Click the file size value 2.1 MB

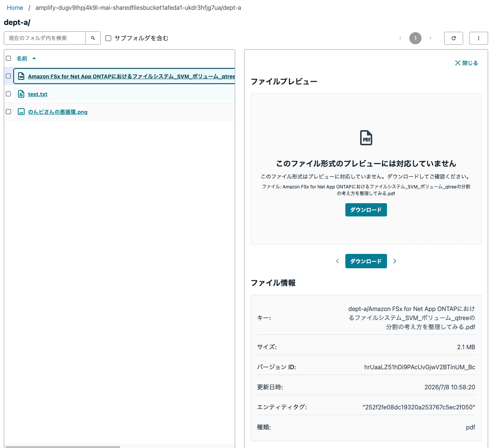[x=466, y=347]
